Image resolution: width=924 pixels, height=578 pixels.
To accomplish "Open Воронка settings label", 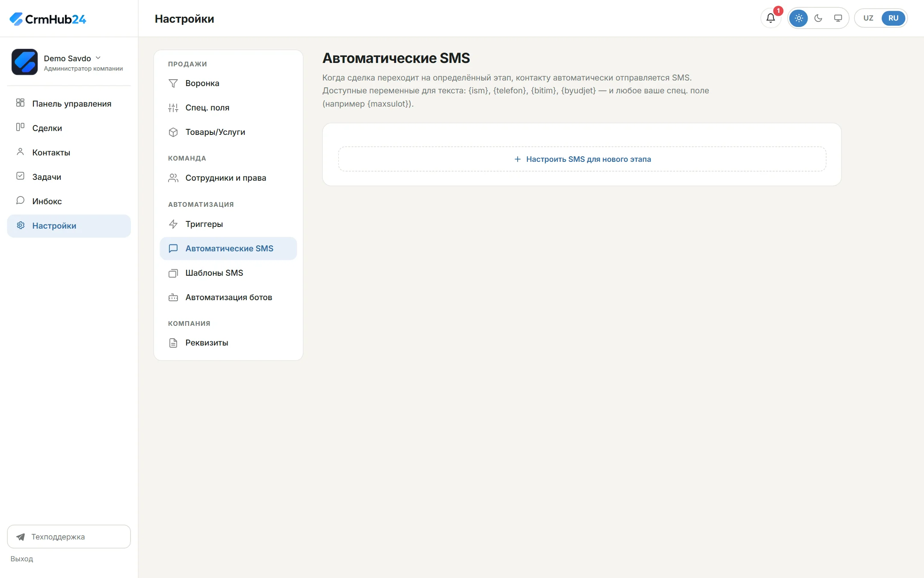I will pos(202,83).
